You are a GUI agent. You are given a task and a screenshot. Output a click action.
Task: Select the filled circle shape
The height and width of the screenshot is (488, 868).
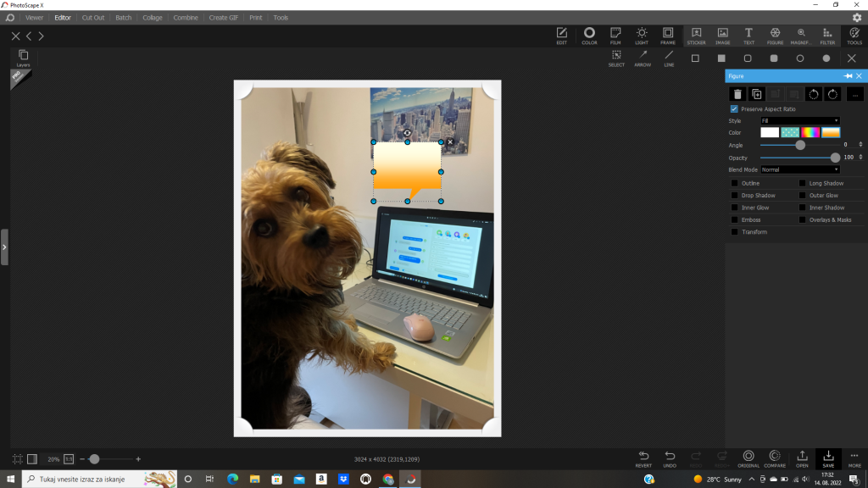(826, 58)
